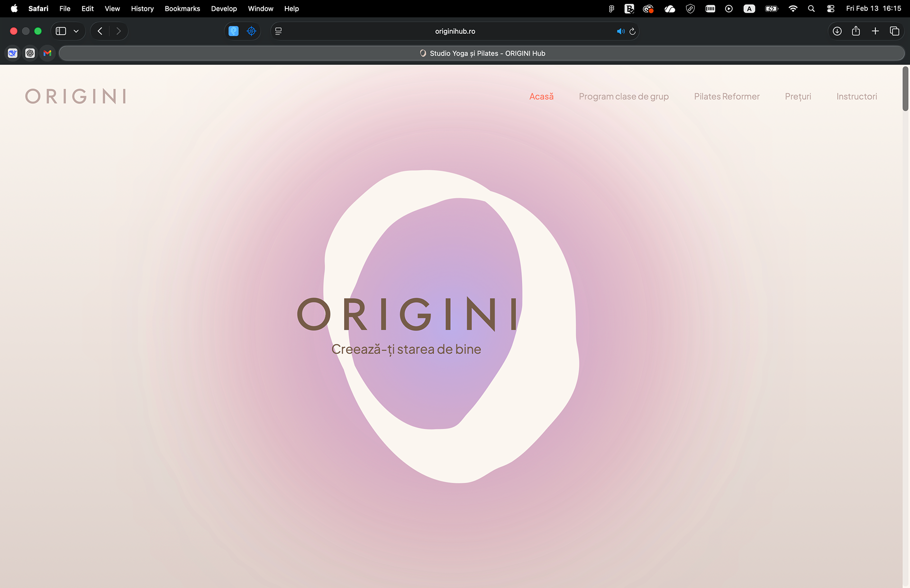Screen dimensions: 910x588
Task: Open the Bookmarks menu
Action: click(182, 9)
